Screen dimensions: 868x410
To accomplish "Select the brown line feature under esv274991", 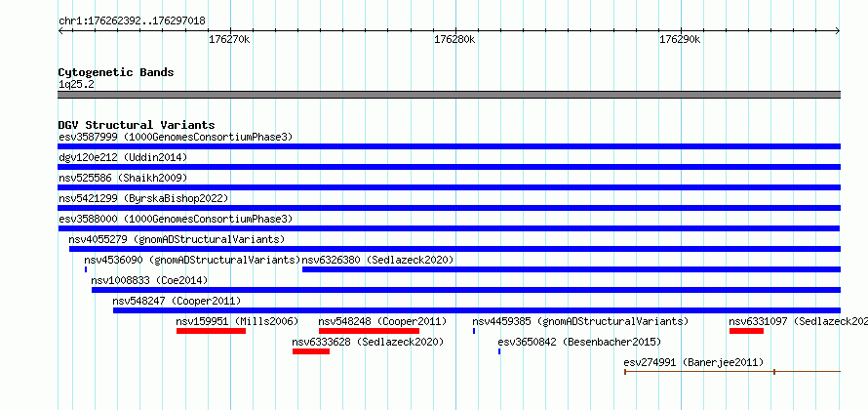I will pyautogui.click(x=732, y=372).
